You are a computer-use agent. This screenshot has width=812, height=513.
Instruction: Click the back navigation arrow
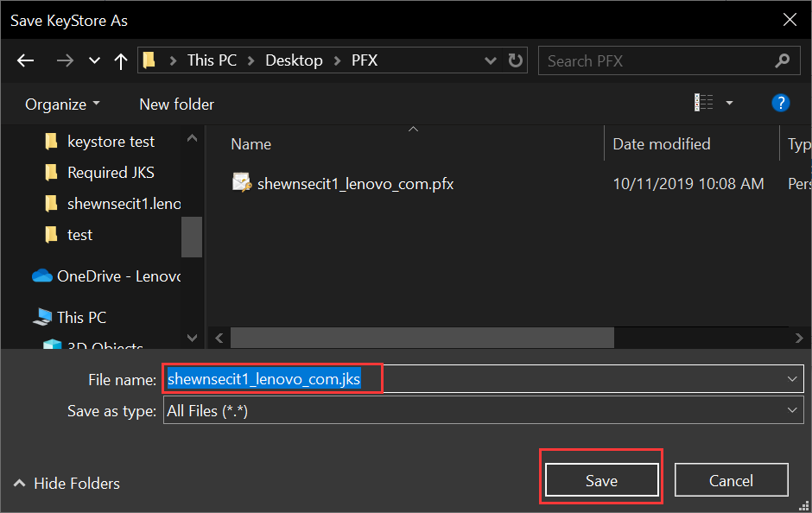(x=25, y=60)
